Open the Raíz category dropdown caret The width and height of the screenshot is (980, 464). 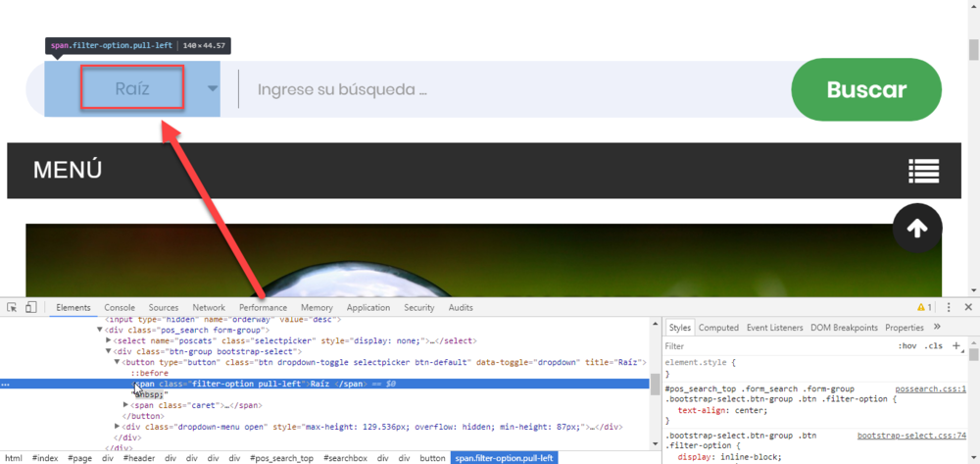tap(213, 88)
